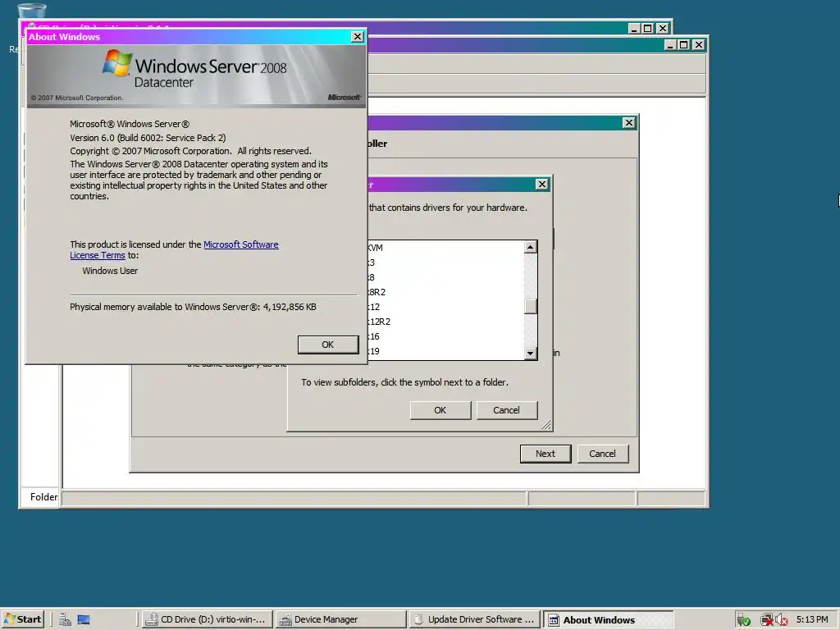Click the 'Windows User' licensee text
Image resolution: width=840 pixels, height=630 pixels.
click(x=110, y=271)
